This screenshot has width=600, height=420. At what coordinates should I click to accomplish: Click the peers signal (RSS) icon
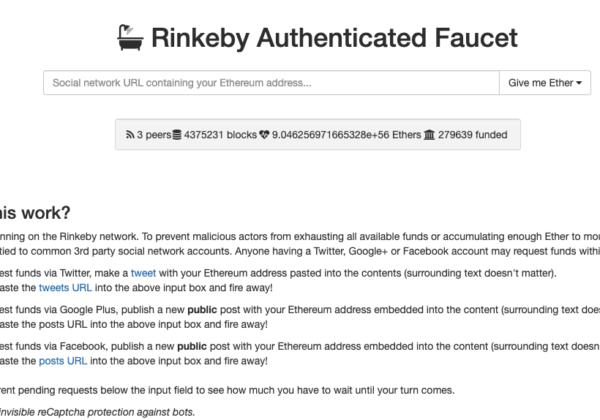click(130, 135)
